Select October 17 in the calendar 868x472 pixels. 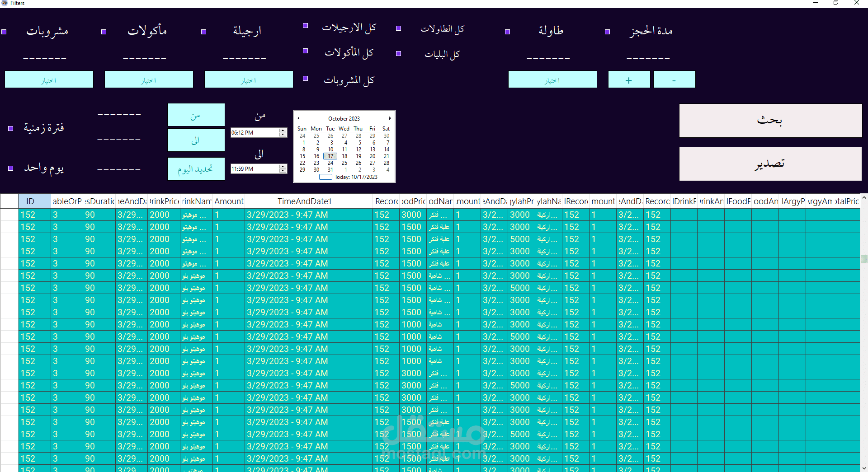pos(330,156)
